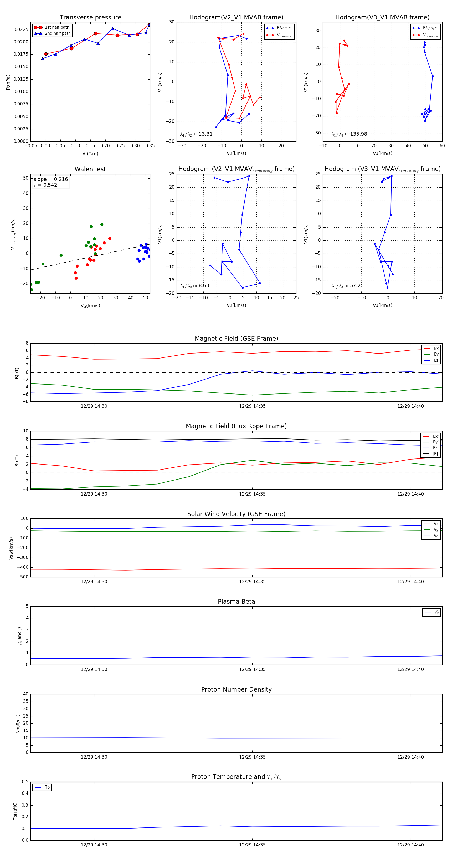The image size is (473, 868).
Task: Click the By legend entry in GSE magnetic field
Action: coord(431,355)
